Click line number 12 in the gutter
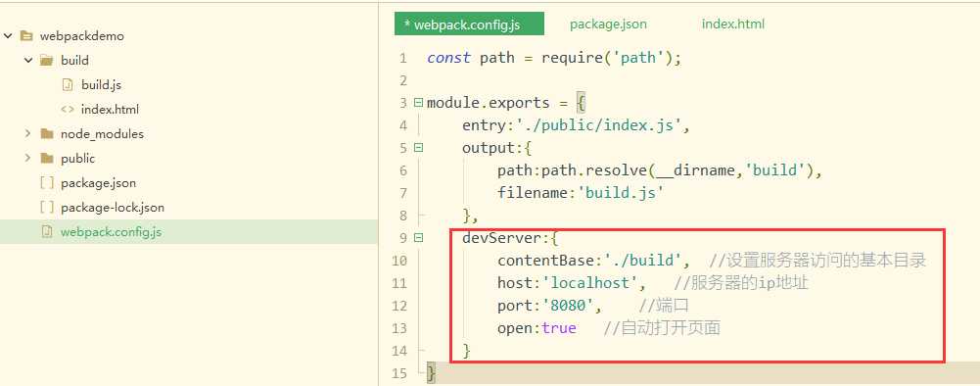This screenshot has width=980, height=386. 399,306
